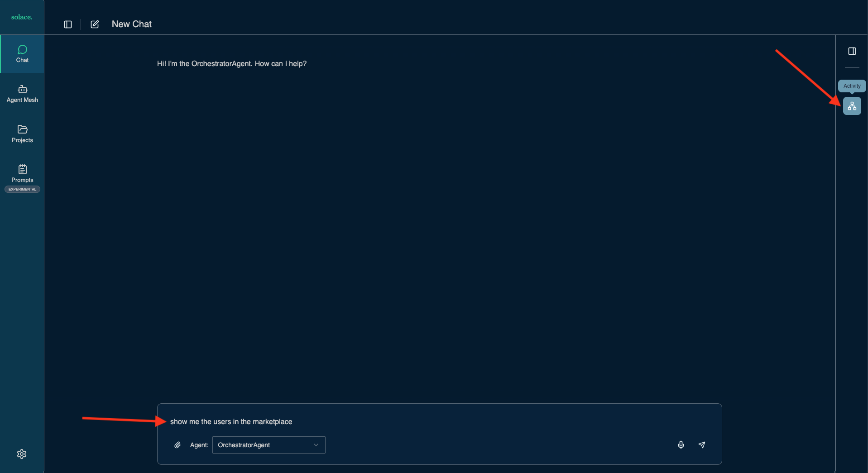Viewport: 868px width, 473px height.
Task: Toggle the right side panel open
Action: coord(852,51)
